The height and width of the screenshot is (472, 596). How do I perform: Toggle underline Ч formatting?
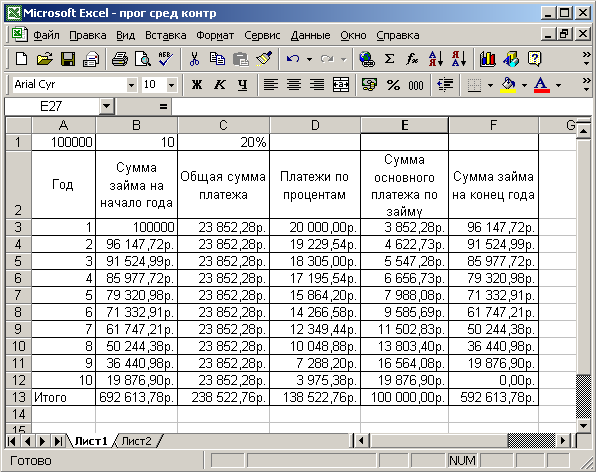tap(243, 84)
